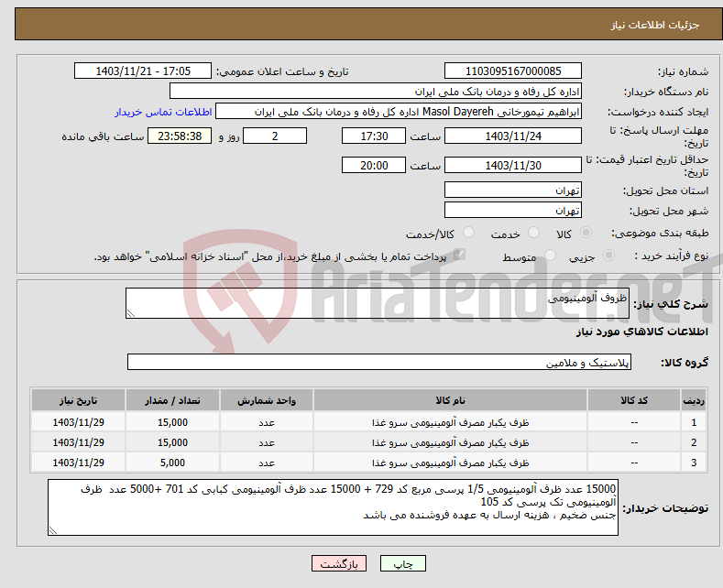Click the ظروف آلومینیومی description textarea
Viewport: 723px width, 588px height.
(x=378, y=303)
